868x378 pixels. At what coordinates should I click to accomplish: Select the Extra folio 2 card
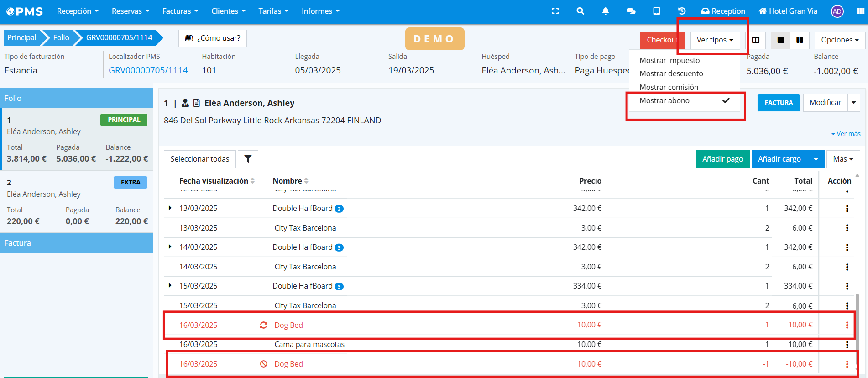77,201
